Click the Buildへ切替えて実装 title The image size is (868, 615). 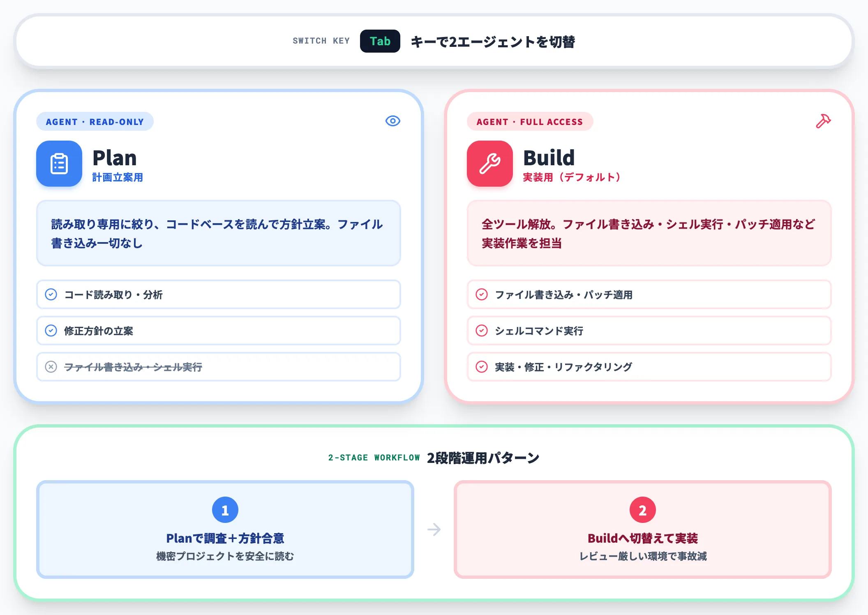[x=643, y=538]
